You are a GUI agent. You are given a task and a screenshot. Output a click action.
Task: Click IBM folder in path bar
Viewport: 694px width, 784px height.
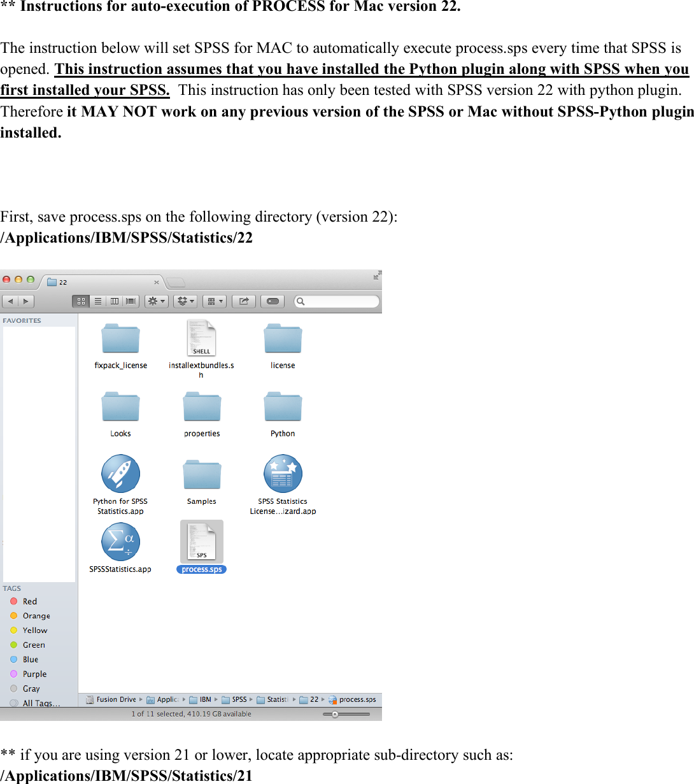click(201, 699)
